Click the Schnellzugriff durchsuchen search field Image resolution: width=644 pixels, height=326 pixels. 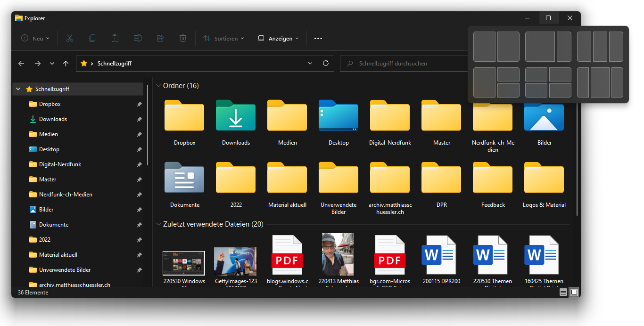405,63
